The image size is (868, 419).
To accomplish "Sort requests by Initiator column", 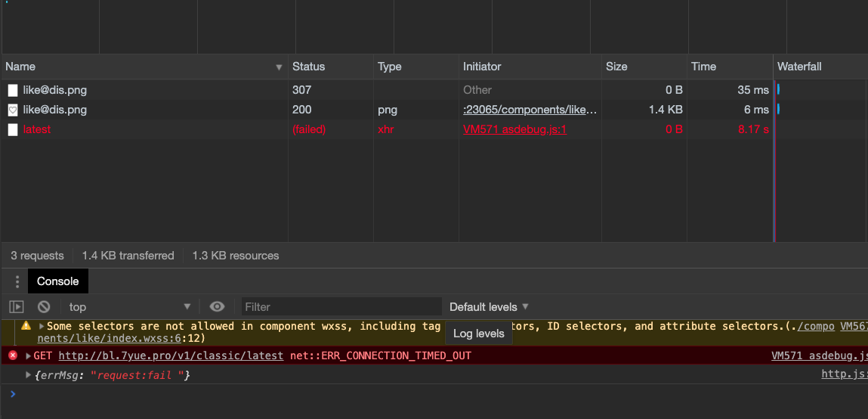I will [530, 67].
